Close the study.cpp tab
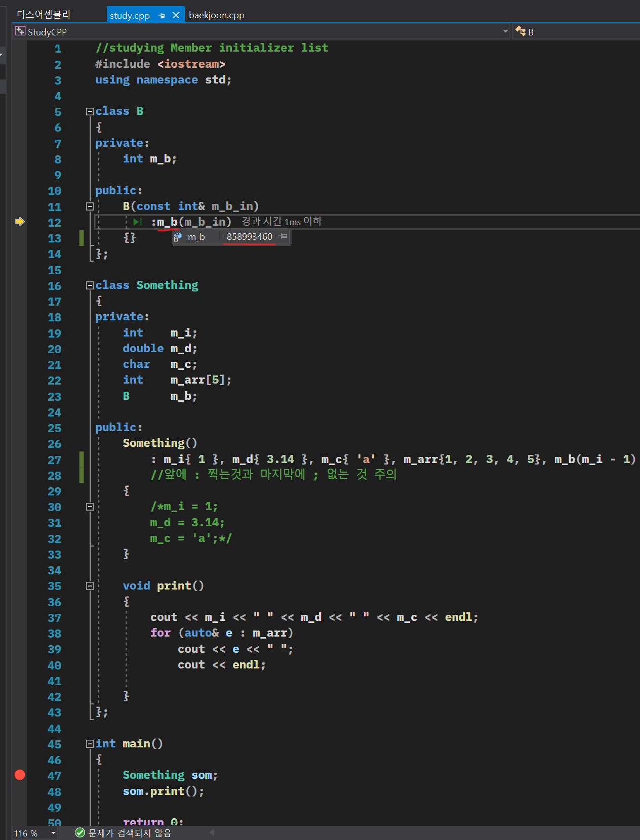Viewport: 640px width, 840px height. pyautogui.click(x=176, y=15)
